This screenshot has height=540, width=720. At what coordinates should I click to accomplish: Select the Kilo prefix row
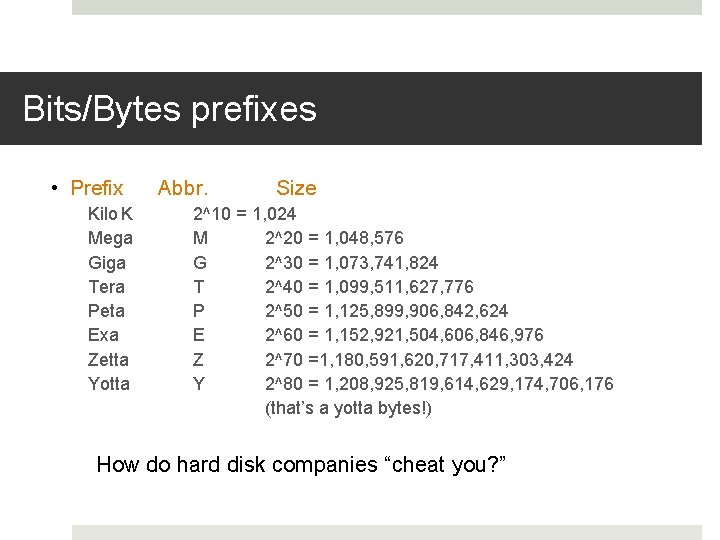pos(110,213)
